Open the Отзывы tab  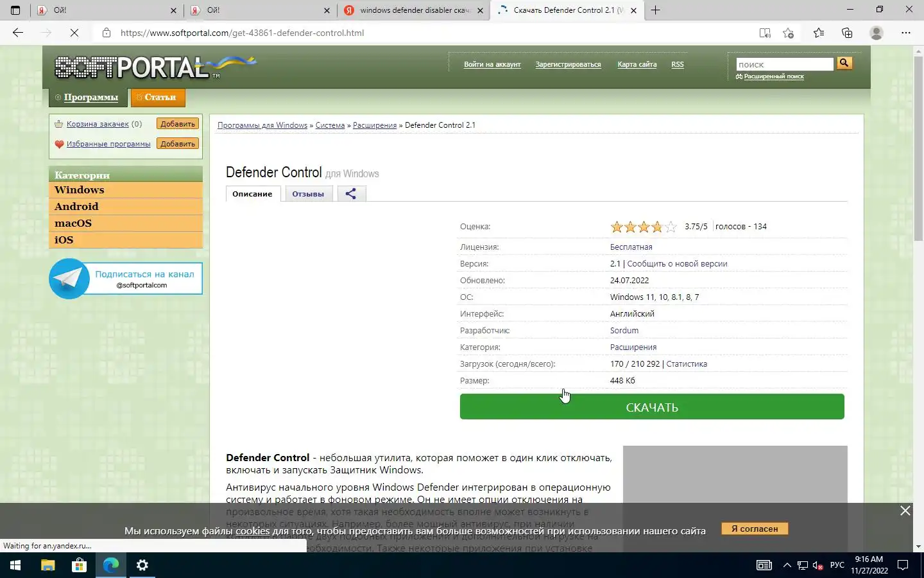(x=308, y=194)
